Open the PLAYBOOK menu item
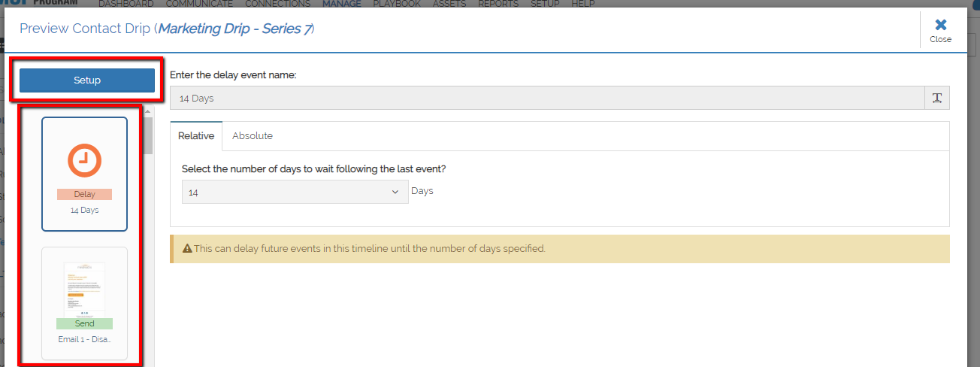 coord(397,4)
